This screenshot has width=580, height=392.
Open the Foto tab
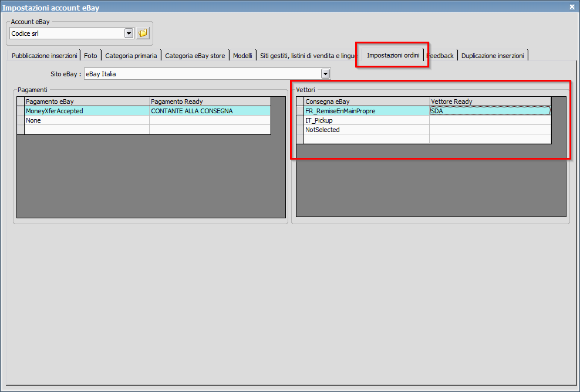[x=90, y=56]
